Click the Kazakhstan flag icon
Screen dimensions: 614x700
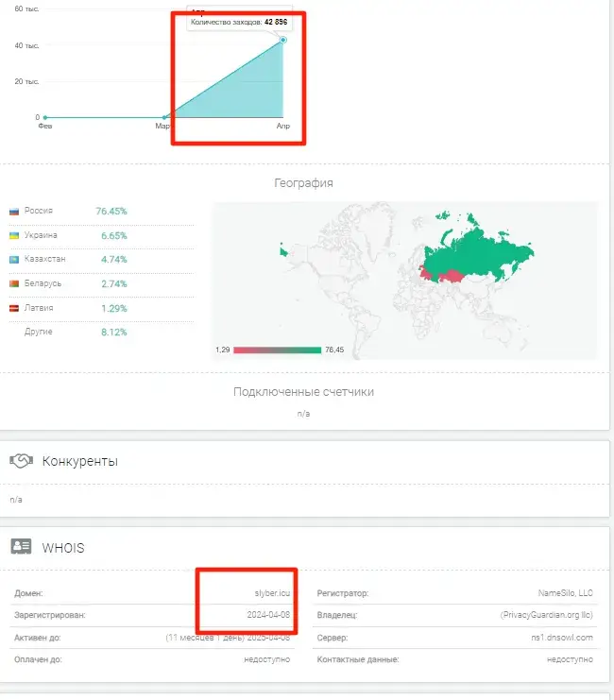coord(14,260)
